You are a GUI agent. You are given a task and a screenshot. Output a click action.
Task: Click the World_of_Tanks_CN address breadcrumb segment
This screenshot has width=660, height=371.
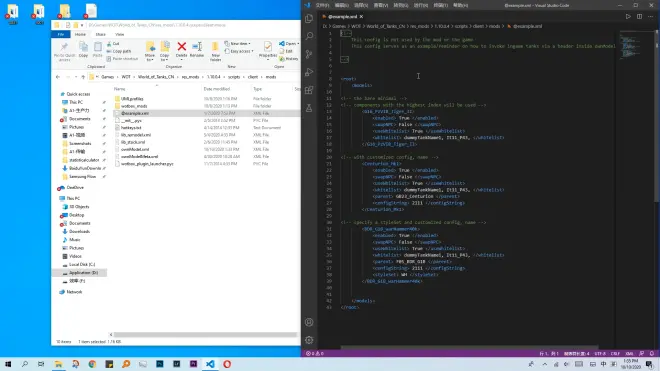(156, 77)
